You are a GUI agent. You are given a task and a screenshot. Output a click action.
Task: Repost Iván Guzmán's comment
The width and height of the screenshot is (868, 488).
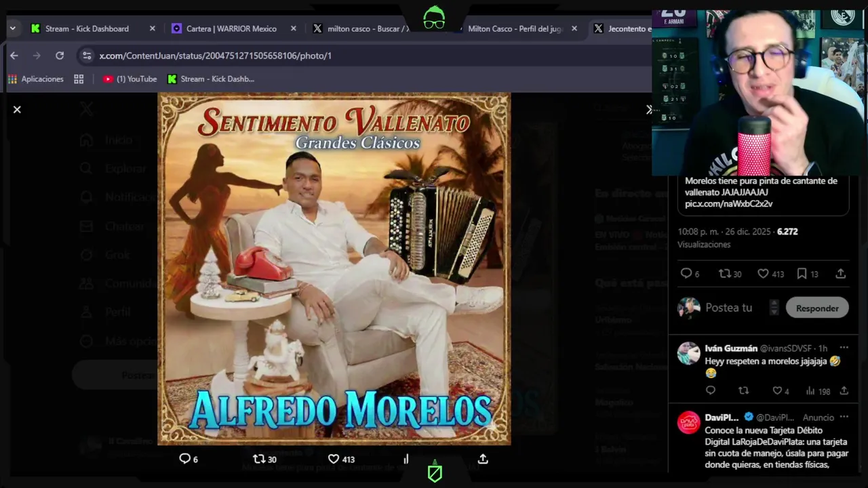coord(744,391)
